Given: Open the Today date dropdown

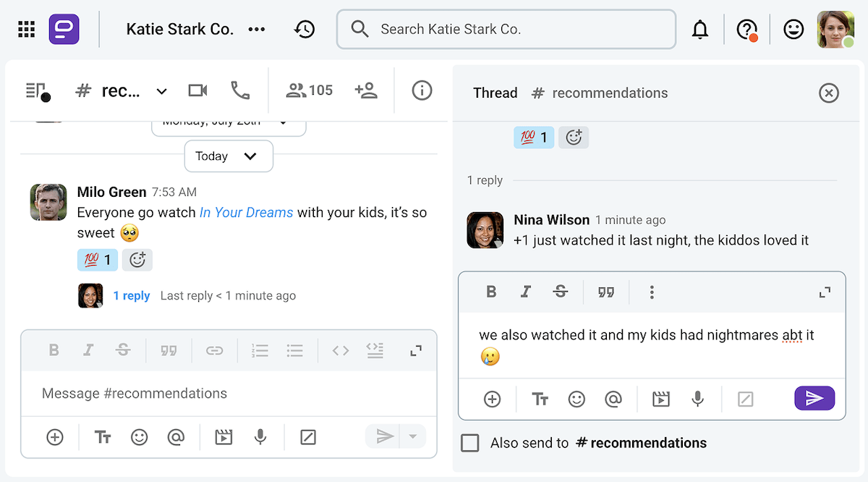Looking at the screenshot, I should click(x=229, y=156).
